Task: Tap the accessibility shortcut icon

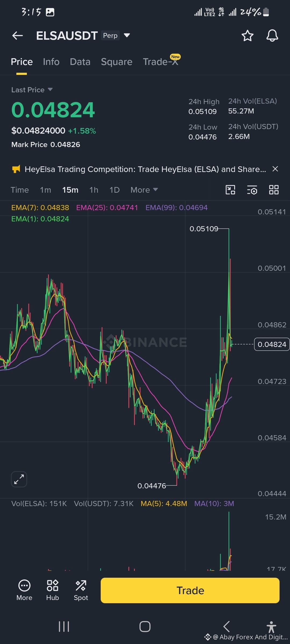Action: 271,627
